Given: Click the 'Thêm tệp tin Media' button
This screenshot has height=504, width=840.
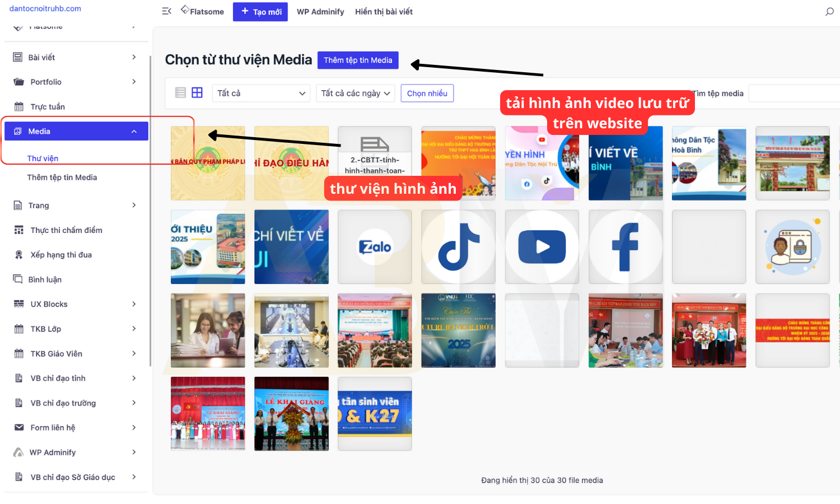Looking at the screenshot, I should click(358, 60).
